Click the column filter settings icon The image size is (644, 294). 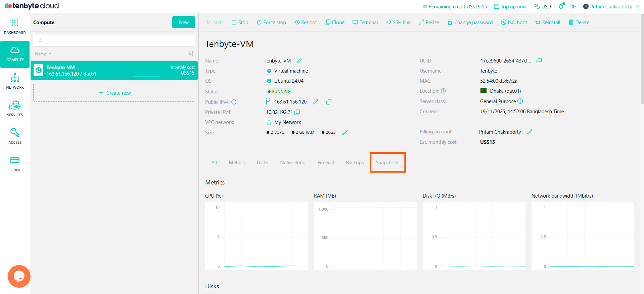[x=191, y=54]
